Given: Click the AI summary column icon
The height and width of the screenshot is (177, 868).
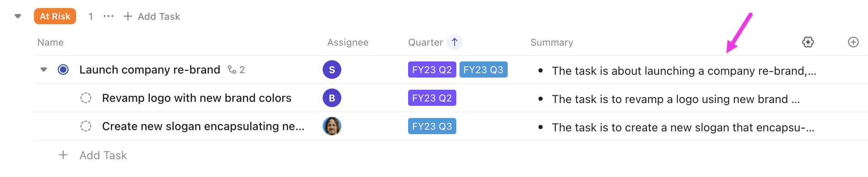Looking at the screenshot, I should (x=808, y=42).
